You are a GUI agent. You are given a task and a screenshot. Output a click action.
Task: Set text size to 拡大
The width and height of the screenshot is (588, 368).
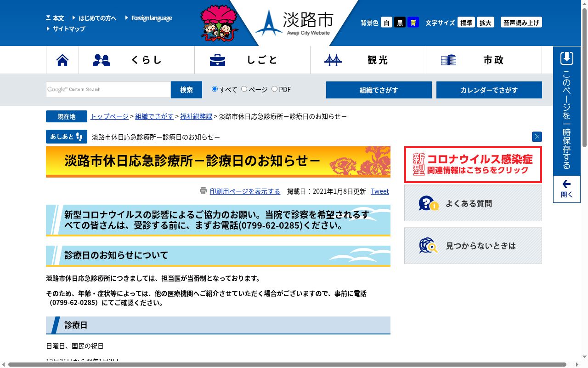click(486, 22)
